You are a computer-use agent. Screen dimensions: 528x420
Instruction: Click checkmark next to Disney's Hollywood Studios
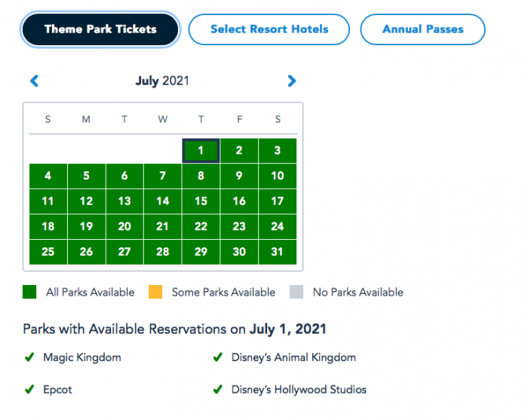pos(218,390)
